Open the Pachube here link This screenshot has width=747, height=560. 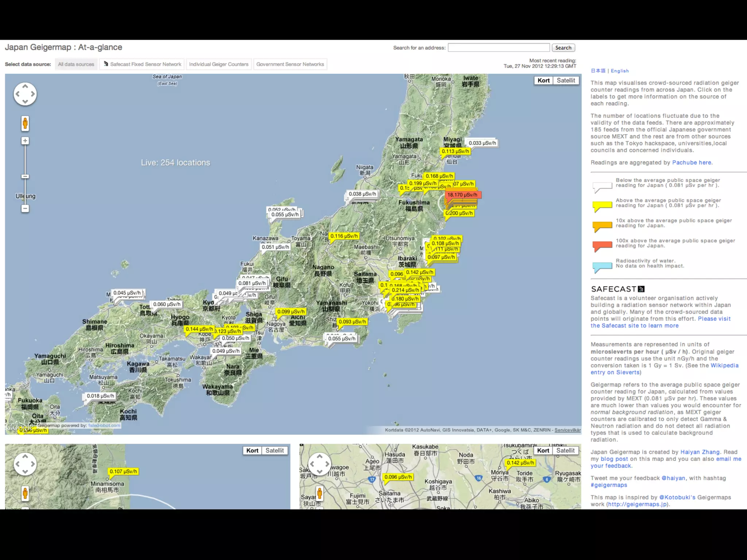click(692, 163)
